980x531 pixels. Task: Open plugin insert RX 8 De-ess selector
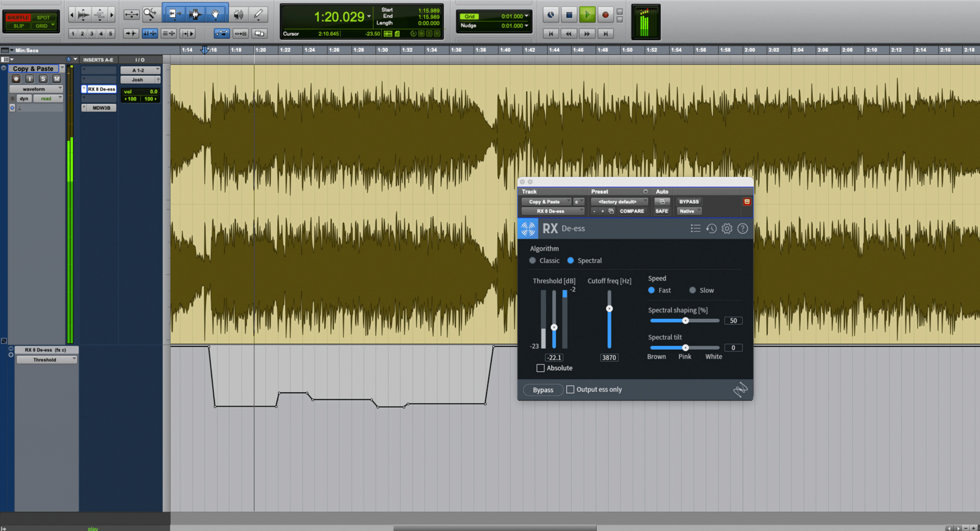[x=553, y=211]
